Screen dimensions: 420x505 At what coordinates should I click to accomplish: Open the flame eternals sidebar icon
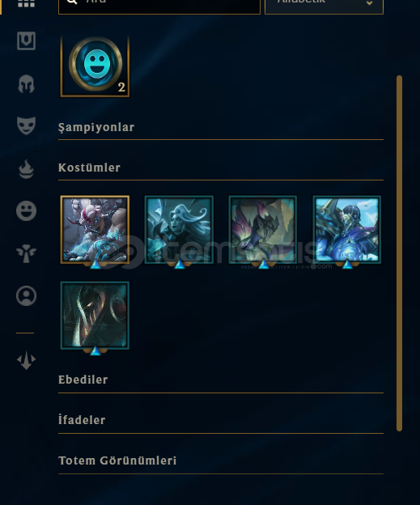click(x=26, y=169)
